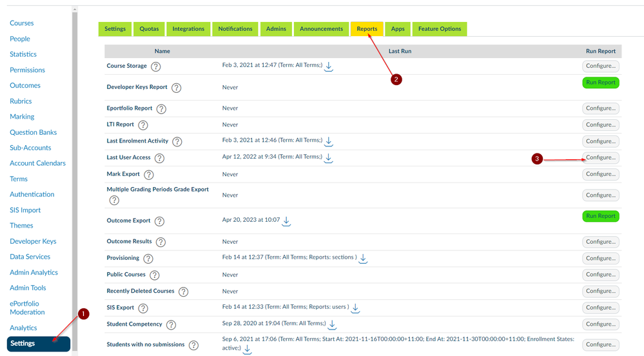Screen dimensions: 644x356
Task: Run the Outcome Export report
Action: pyautogui.click(x=600, y=216)
